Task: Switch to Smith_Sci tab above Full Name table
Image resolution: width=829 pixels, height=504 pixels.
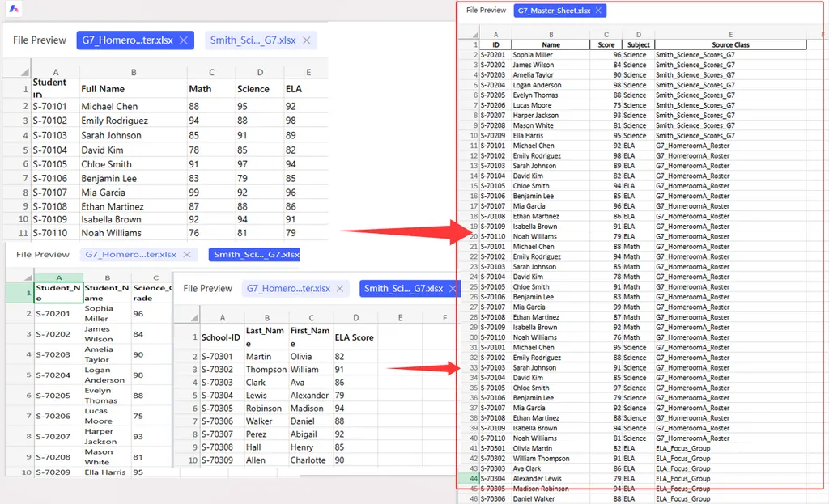Action: point(253,40)
